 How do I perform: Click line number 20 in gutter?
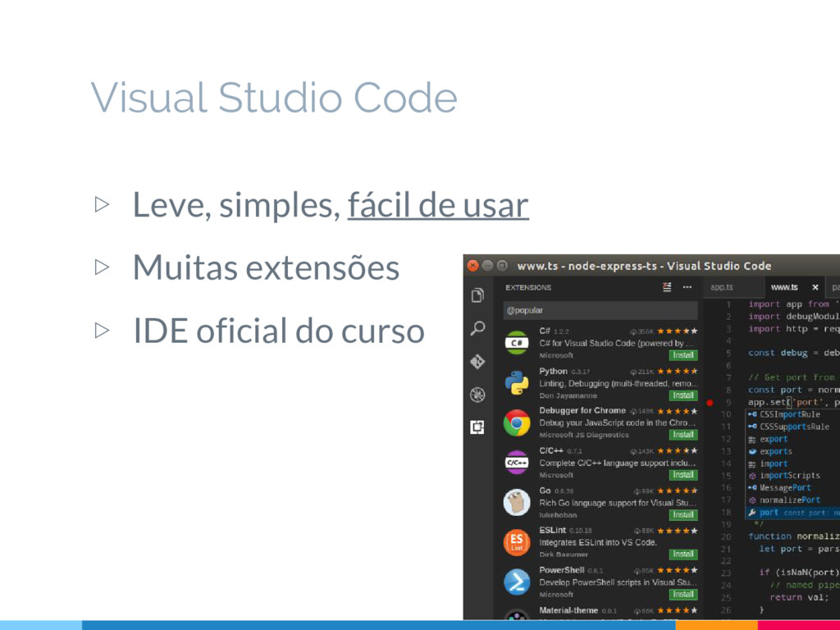725,536
